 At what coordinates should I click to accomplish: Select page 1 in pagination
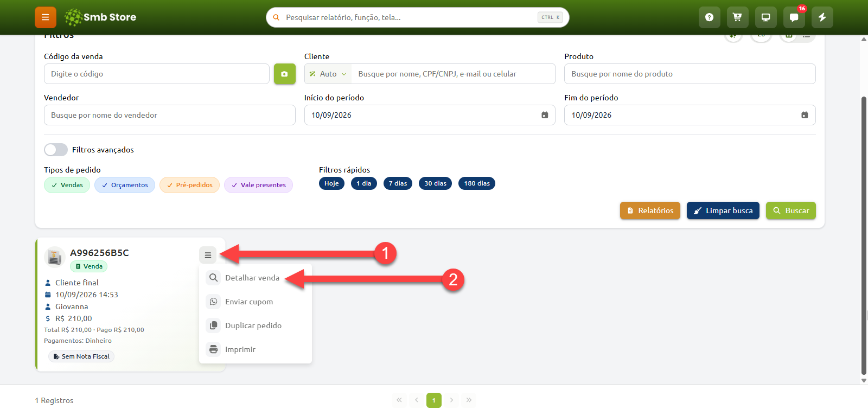[x=434, y=400]
